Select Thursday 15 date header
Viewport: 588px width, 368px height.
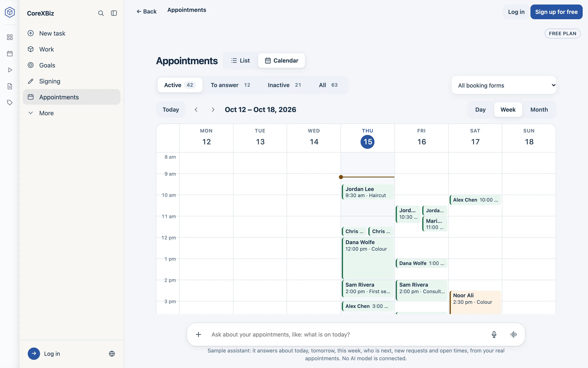367,138
